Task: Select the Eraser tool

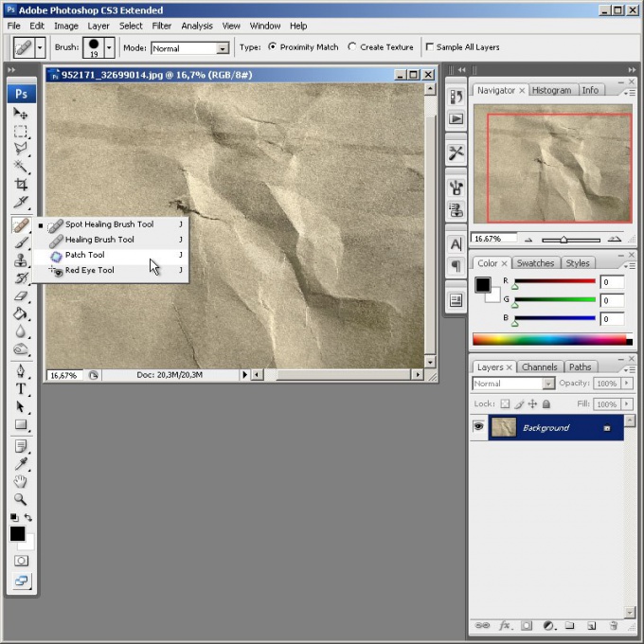Action: pos(21,296)
